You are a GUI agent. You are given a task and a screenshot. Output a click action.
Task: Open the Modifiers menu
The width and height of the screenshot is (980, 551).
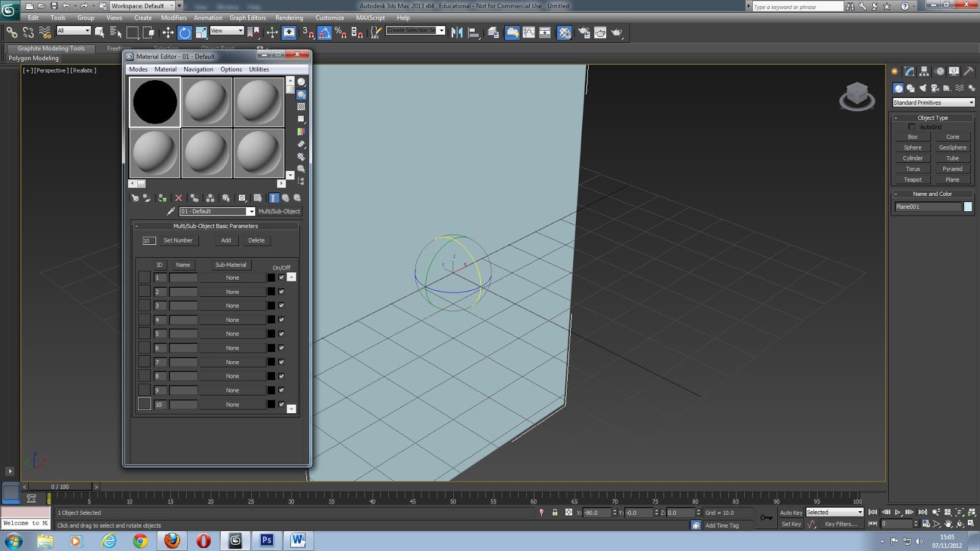pos(174,18)
